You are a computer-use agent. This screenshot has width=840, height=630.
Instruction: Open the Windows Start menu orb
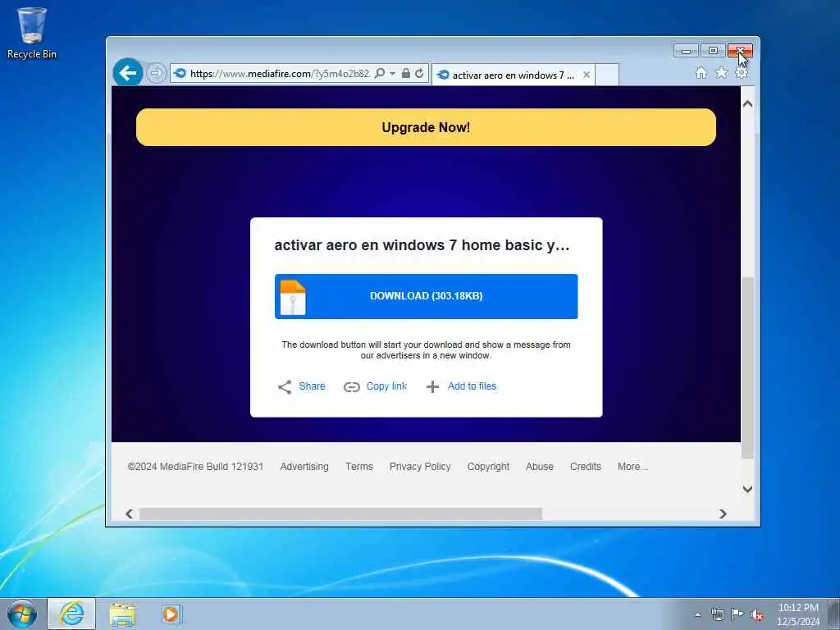22,614
